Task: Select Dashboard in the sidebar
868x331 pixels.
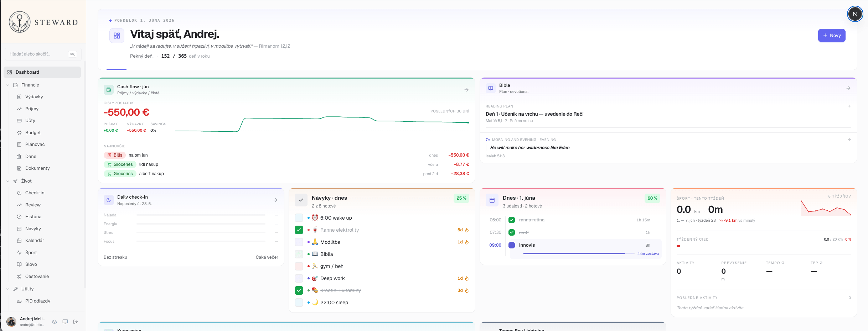Action: pos(42,72)
